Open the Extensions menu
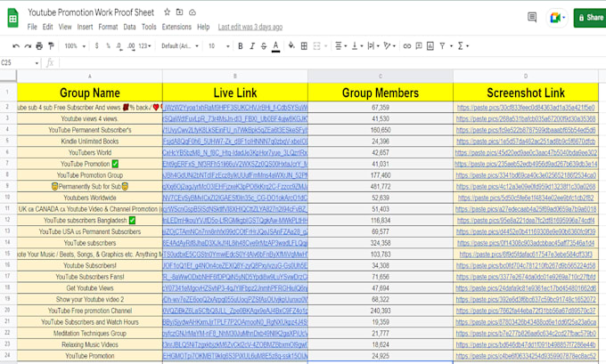606x364 pixels. pyautogui.click(x=176, y=27)
